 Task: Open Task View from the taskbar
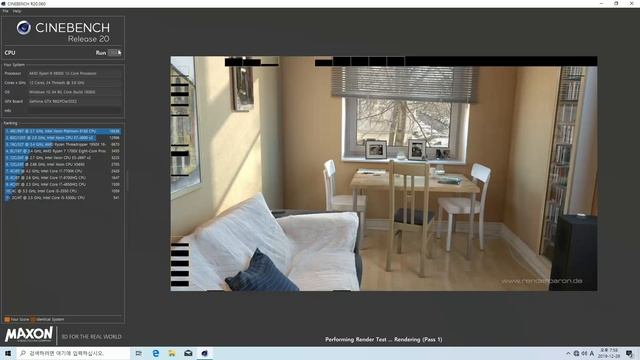coord(139,353)
